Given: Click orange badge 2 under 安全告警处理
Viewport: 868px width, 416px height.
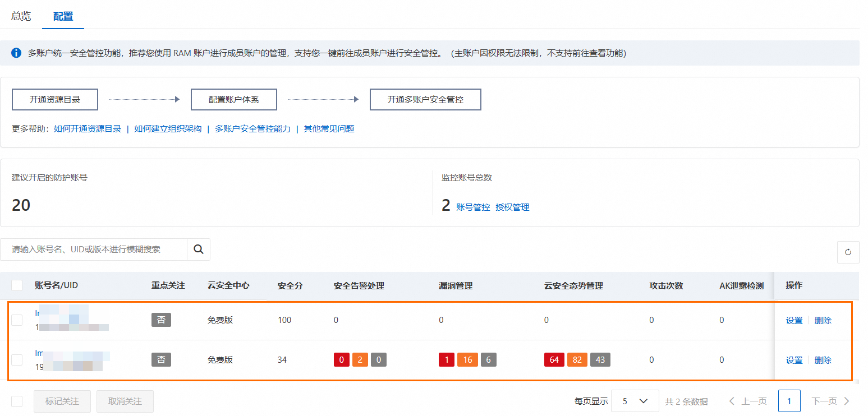Looking at the screenshot, I should tap(360, 359).
